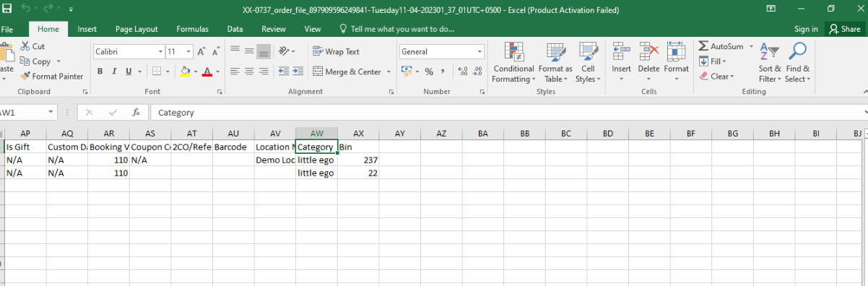Expand the Calibri font name dropdown
Image resolution: width=868 pixels, height=286 pixels.
point(160,52)
